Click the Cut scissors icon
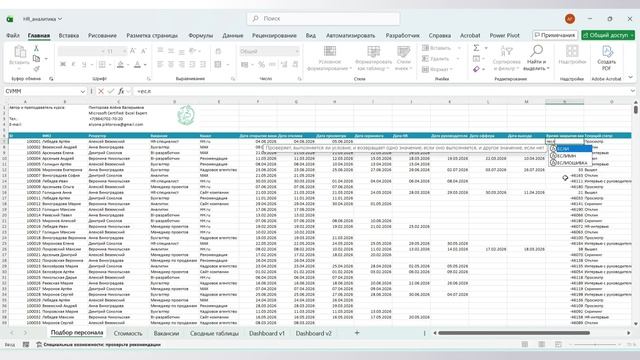 (x=36, y=49)
